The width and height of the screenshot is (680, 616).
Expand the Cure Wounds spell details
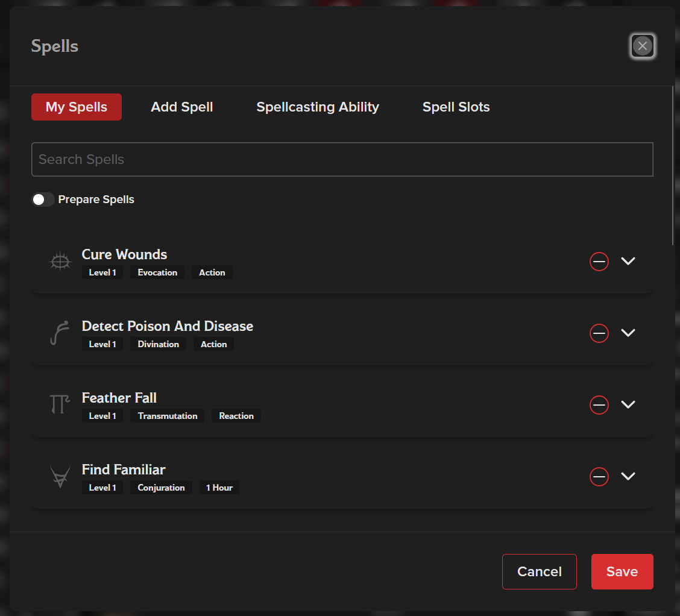(628, 261)
